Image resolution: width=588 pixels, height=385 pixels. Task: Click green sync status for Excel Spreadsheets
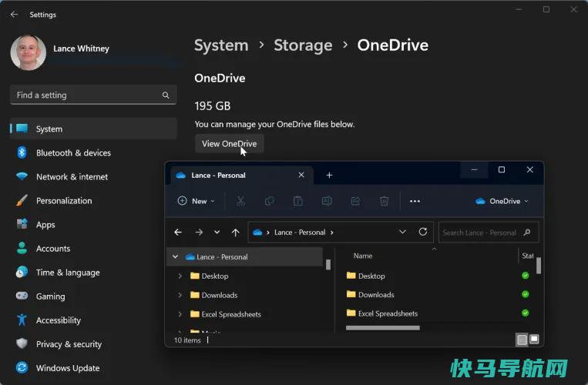pyautogui.click(x=526, y=313)
